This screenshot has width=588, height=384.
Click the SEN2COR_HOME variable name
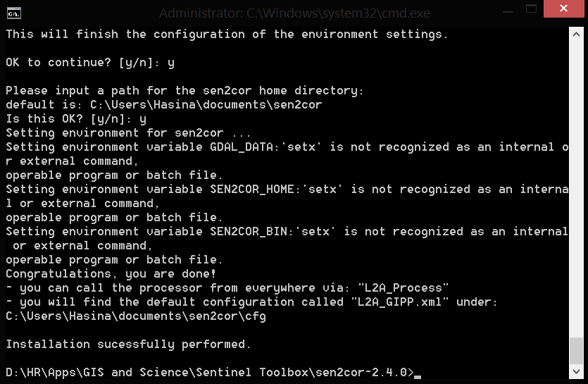pyautogui.click(x=252, y=190)
